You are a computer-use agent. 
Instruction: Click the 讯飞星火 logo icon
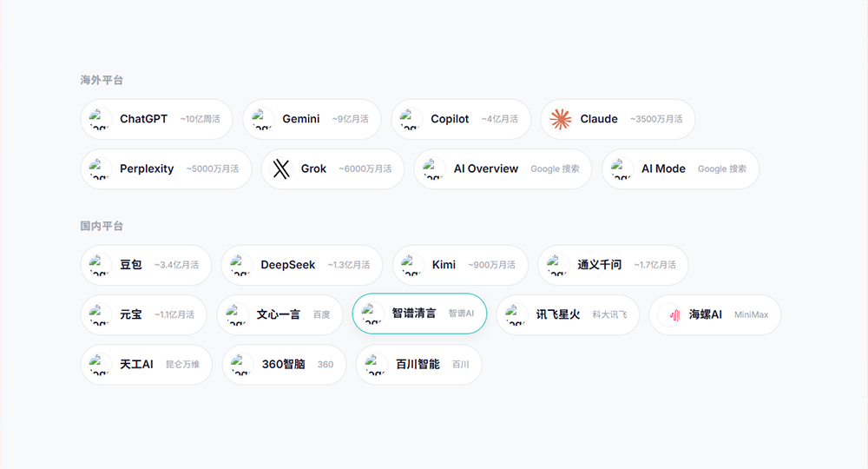pos(516,314)
